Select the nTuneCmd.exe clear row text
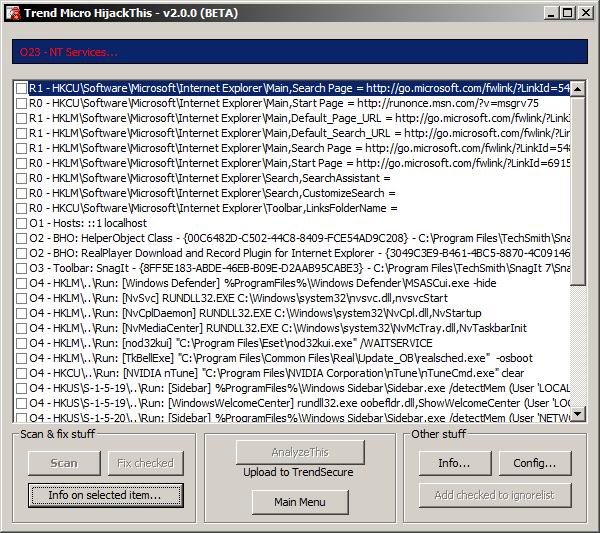Viewport: 600px width, 533px height. click(x=277, y=373)
